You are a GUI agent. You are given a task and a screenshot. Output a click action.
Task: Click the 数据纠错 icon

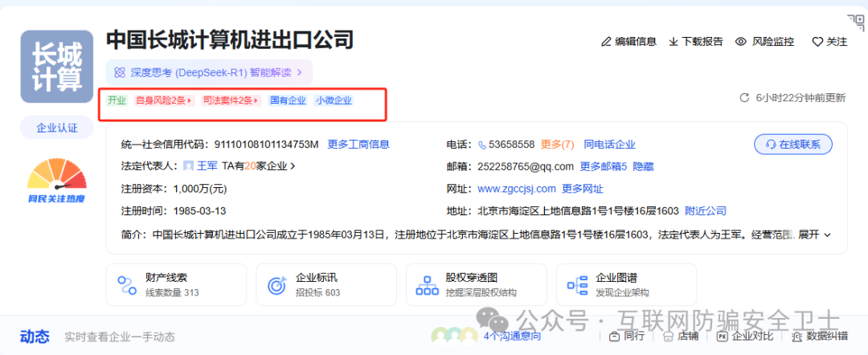pos(797,337)
